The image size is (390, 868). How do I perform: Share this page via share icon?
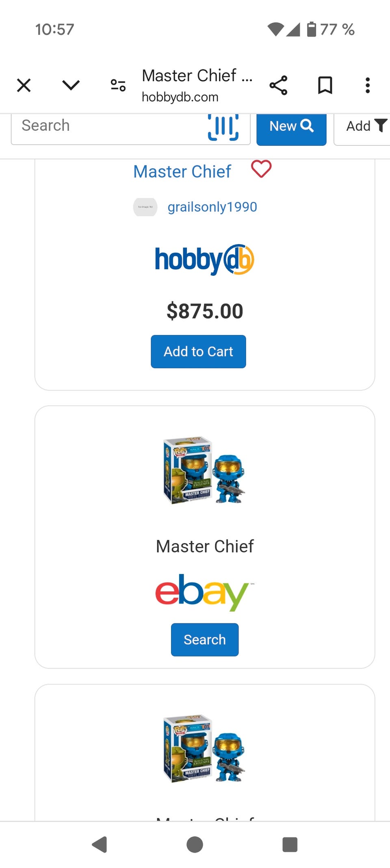tap(278, 85)
